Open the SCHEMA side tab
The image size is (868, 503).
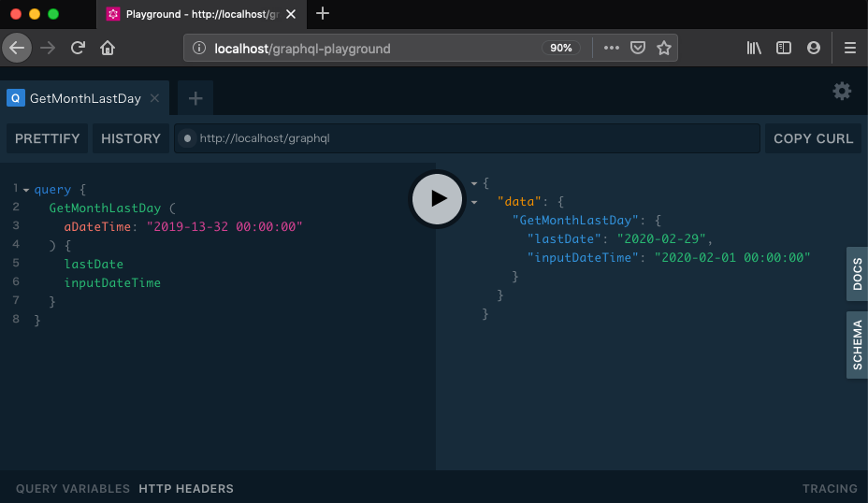(x=857, y=345)
